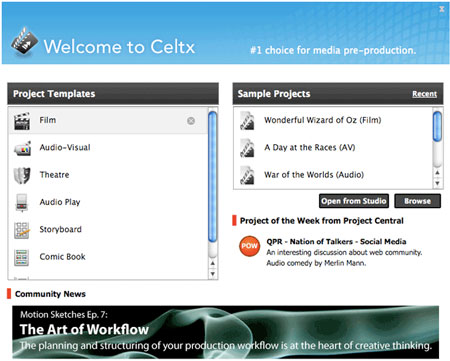This screenshot has height=361, width=450.
Task: Select the Audio-Visual template
Action: click(108, 148)
